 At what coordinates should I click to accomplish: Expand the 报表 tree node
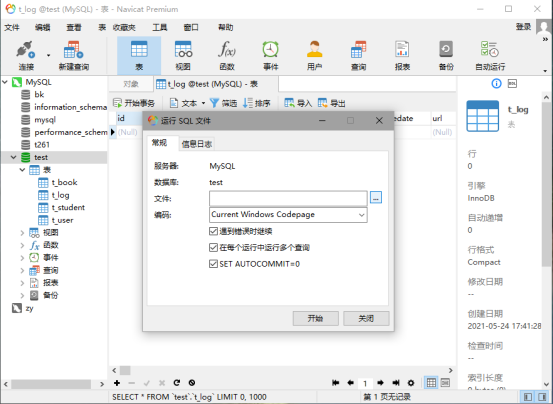pyautogui.click(x=22, y=283)
